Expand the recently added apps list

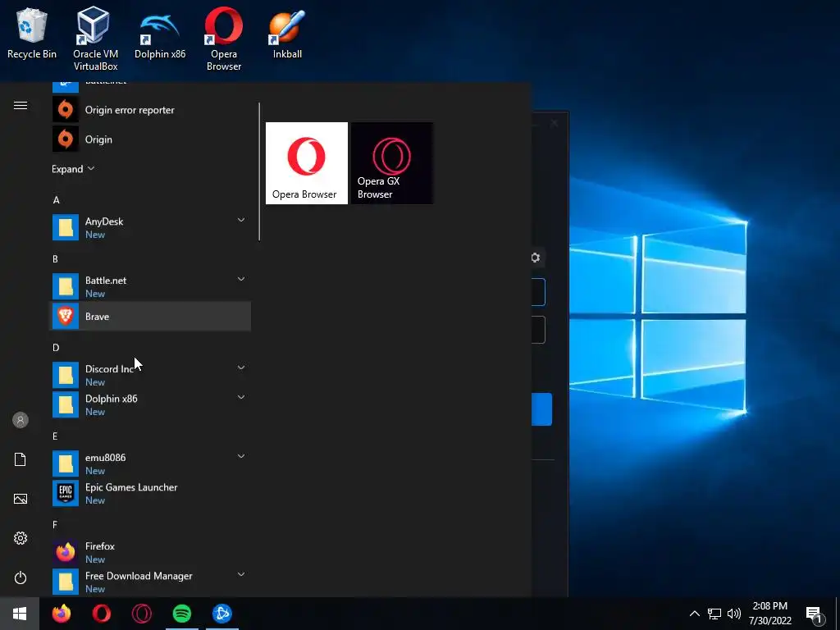(x=73, y=169)
